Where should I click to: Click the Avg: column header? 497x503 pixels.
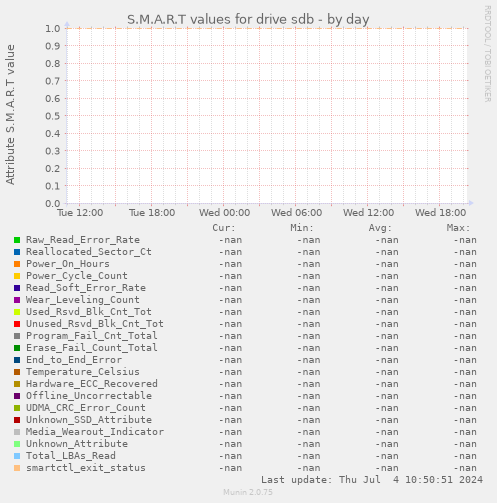pos(380,228)
